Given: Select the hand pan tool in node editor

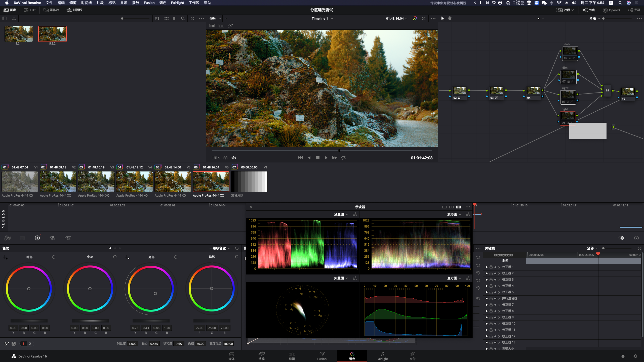Looking at the screenshot, I should pyautogui.click(x=450, y=18).
